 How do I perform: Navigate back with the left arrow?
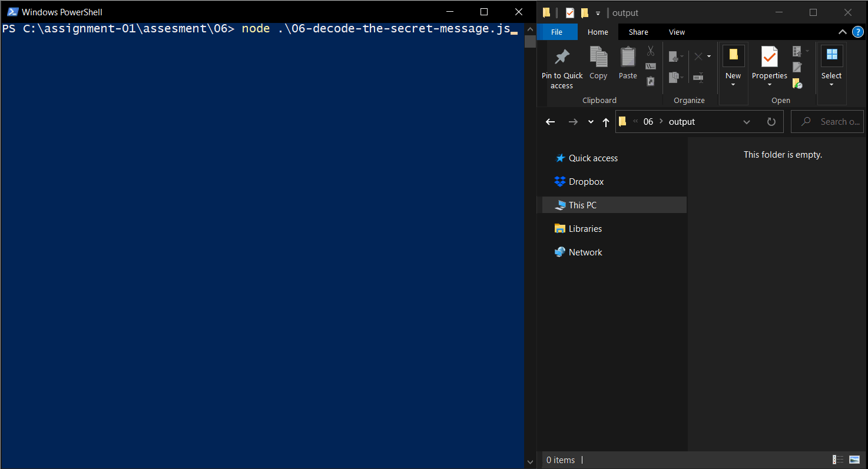(x=550, y=122)
